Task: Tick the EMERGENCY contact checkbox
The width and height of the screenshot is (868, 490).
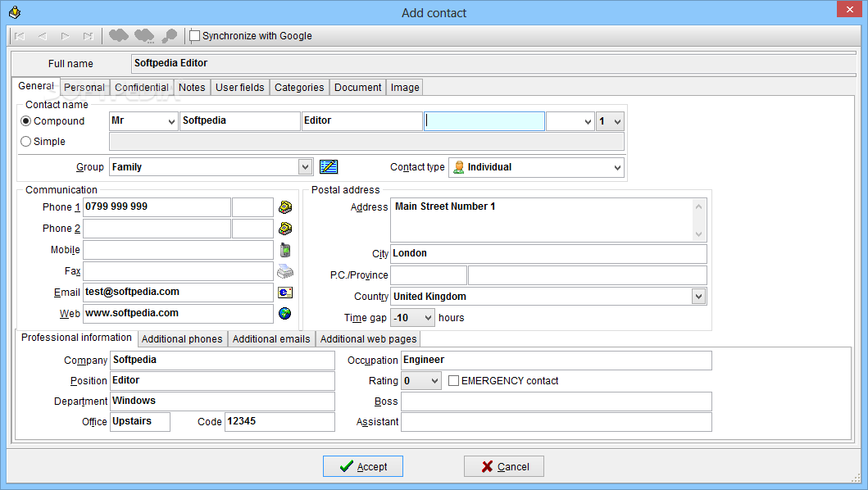Action: click(453, 381)
